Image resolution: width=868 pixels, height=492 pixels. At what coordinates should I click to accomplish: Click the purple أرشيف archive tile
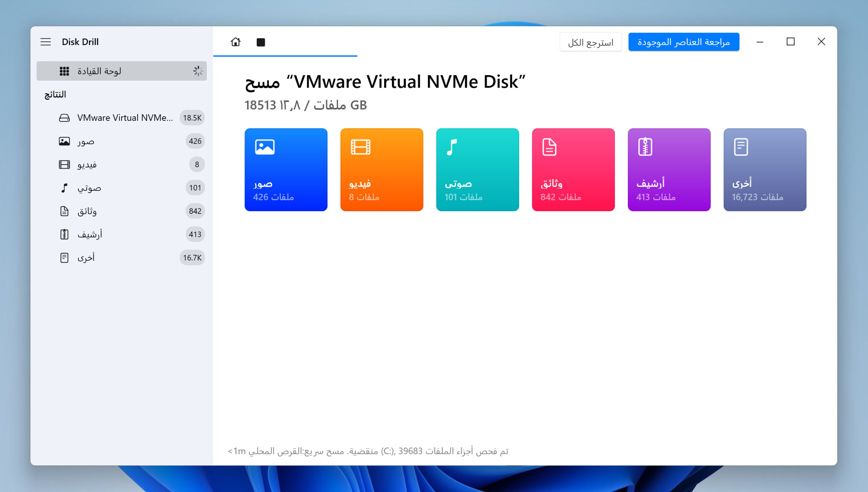point(669,170)
